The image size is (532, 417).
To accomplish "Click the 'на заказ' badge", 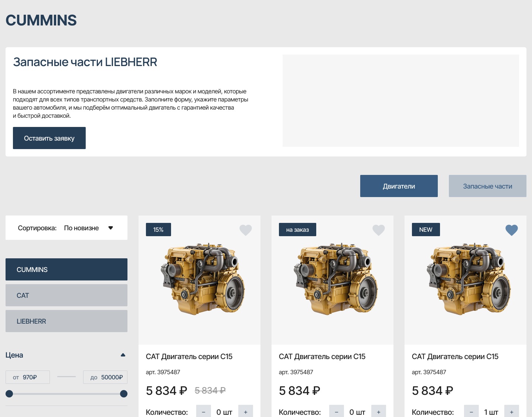I will 297,230.
